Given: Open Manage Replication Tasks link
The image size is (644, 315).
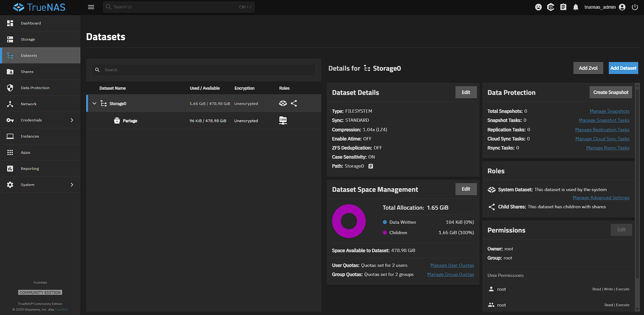Looking at the screenshot, I should (x=602, y=130).
